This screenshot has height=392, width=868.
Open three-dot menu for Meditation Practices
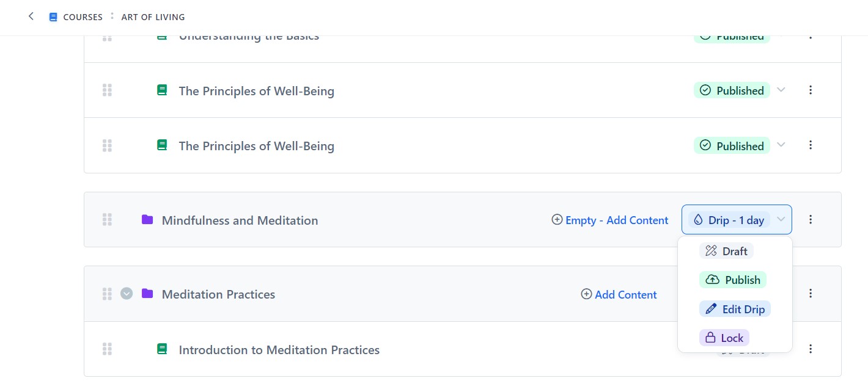pyautogui.click(x=811, y=293)
